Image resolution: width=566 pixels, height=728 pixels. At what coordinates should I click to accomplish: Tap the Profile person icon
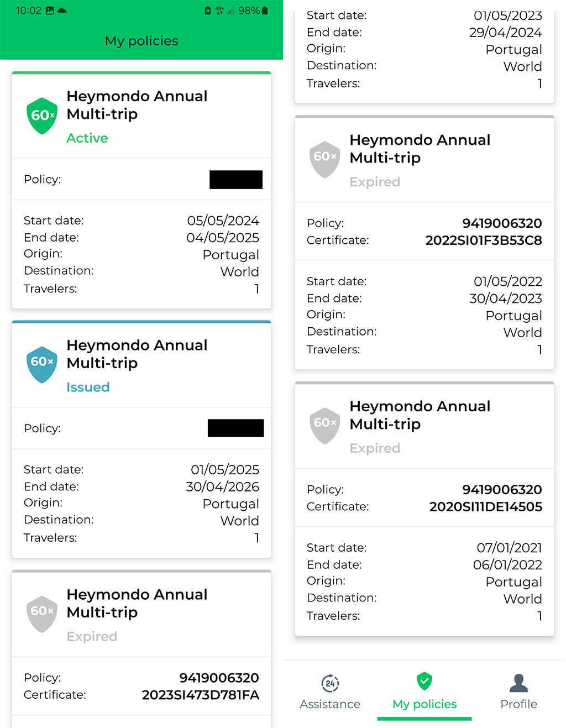click(x=518, y=683)
